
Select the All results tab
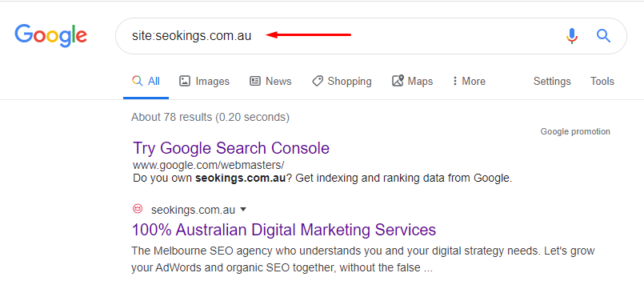[x=146, y=82]
